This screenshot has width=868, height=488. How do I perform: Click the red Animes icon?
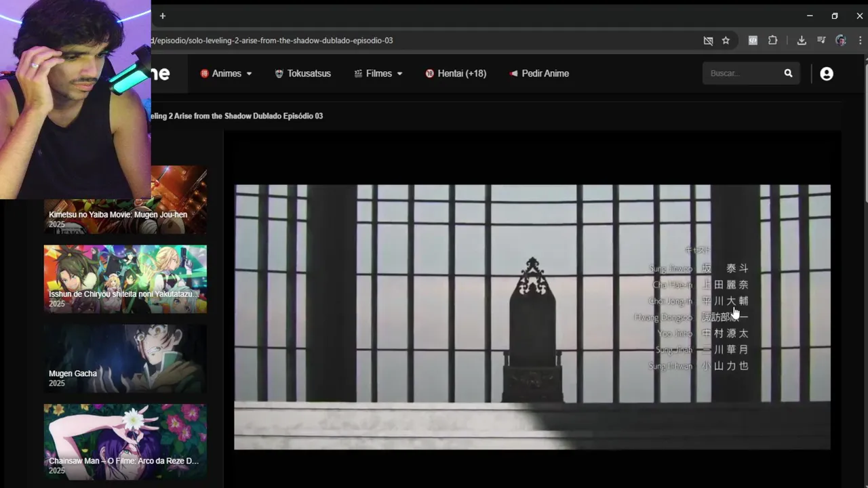tap(204, 73)
